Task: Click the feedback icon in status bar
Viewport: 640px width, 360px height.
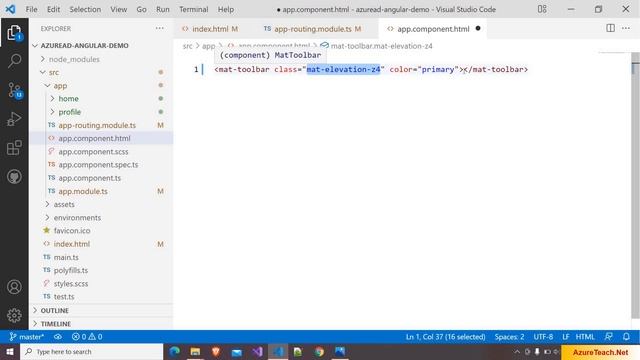Action: (x=608, y=337)
